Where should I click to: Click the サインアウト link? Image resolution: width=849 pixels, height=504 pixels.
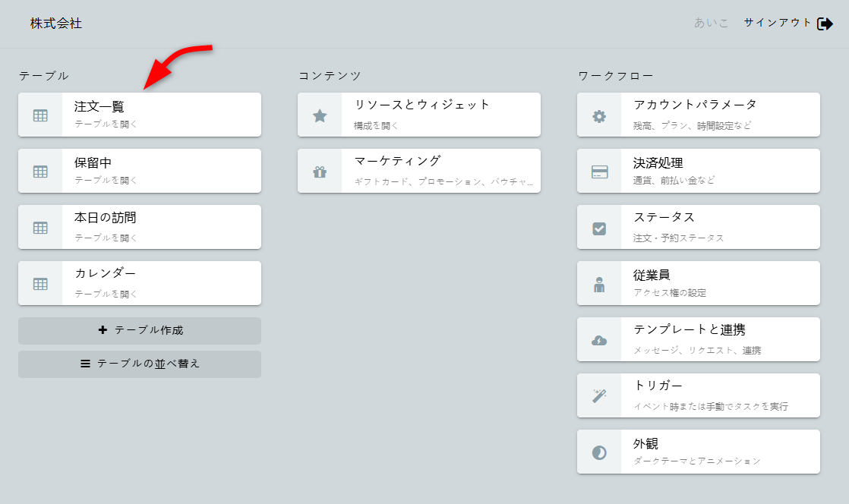click(778, 23)
